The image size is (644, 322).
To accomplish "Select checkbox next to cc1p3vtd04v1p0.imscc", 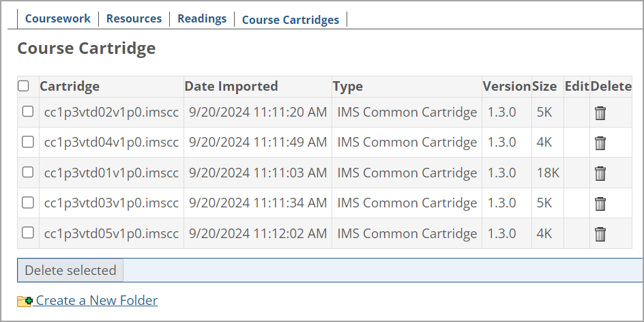I will pyautogui.click(x=28, y=142).
